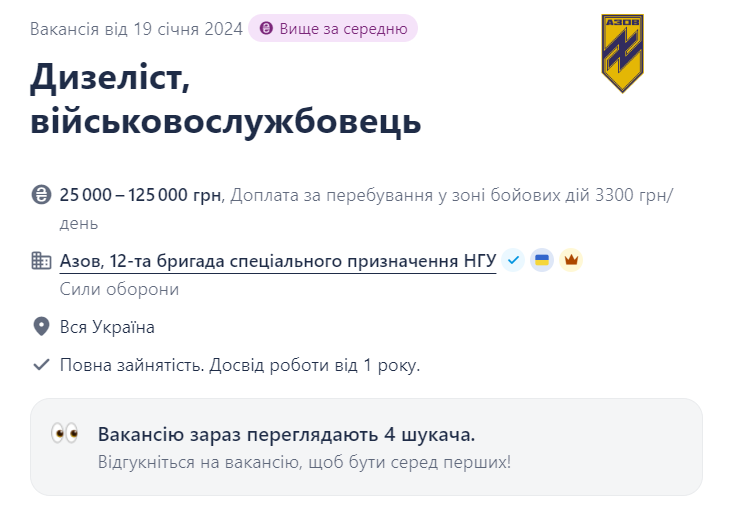The width and height of the screenshot is (733, 513).
Task: Click the Ukrainian flag badge
Action: (542, 261)
